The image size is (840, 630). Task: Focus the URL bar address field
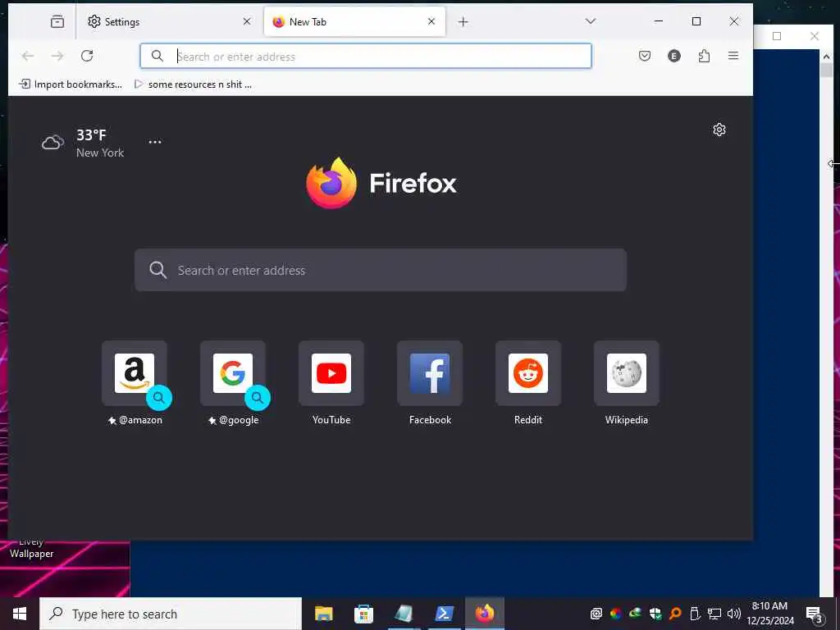[366, 56]
